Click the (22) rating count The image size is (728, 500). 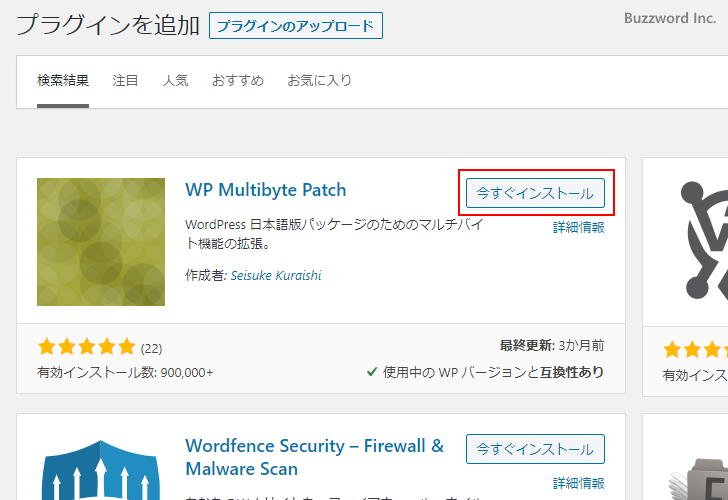tap(151, 349)
